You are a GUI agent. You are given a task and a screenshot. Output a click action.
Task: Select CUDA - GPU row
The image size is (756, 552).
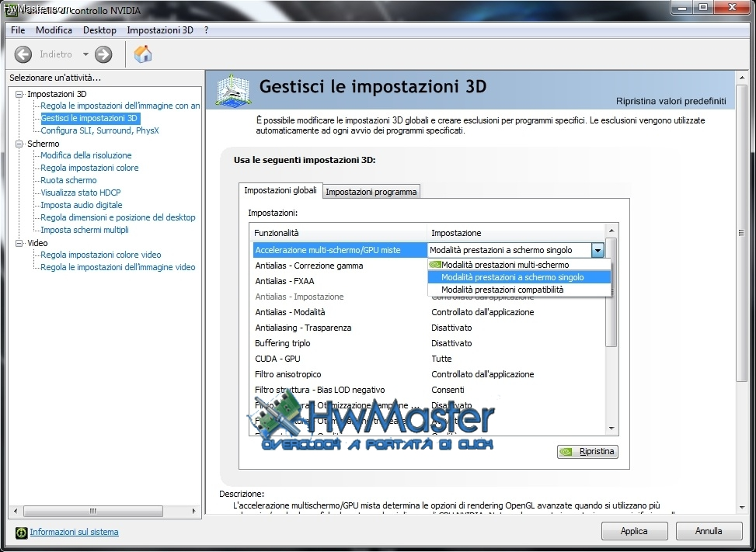(429, 359)
